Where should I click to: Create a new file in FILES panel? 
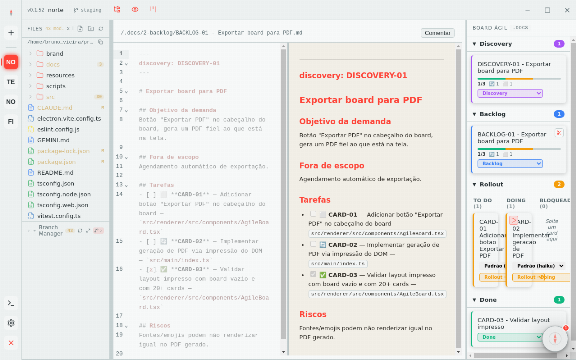pos(80,28)
